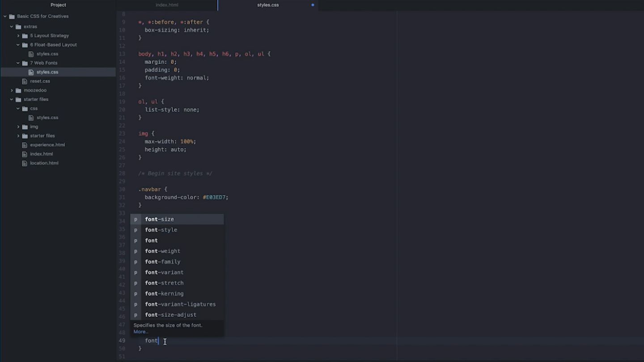Select font-variant suggestion

pyautogui.click(x=177, y=272)
